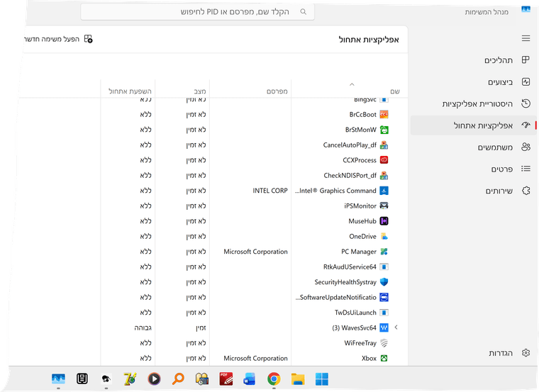Select the PC Manager icon
The width and height of the screenshot is (539, 392).
click(x=384, y=252)
